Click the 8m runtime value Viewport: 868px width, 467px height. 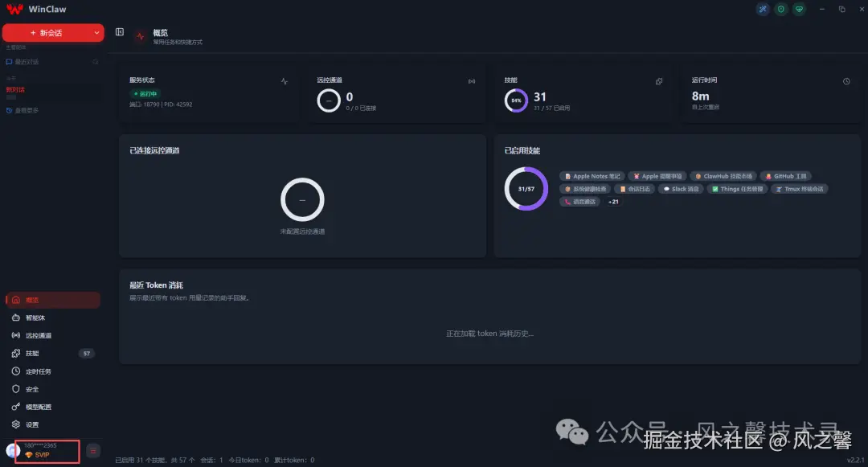(x=700, y=96)
